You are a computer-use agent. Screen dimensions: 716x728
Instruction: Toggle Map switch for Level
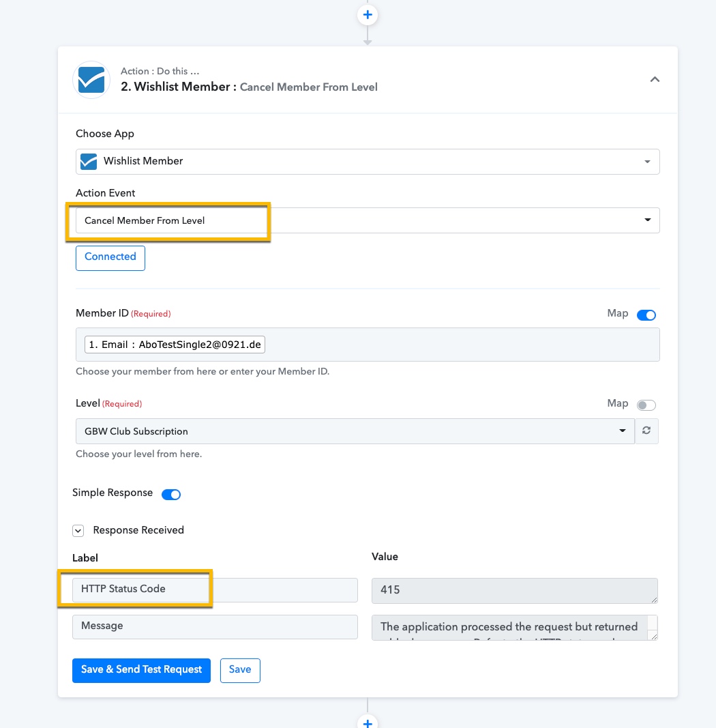point(646,405)
